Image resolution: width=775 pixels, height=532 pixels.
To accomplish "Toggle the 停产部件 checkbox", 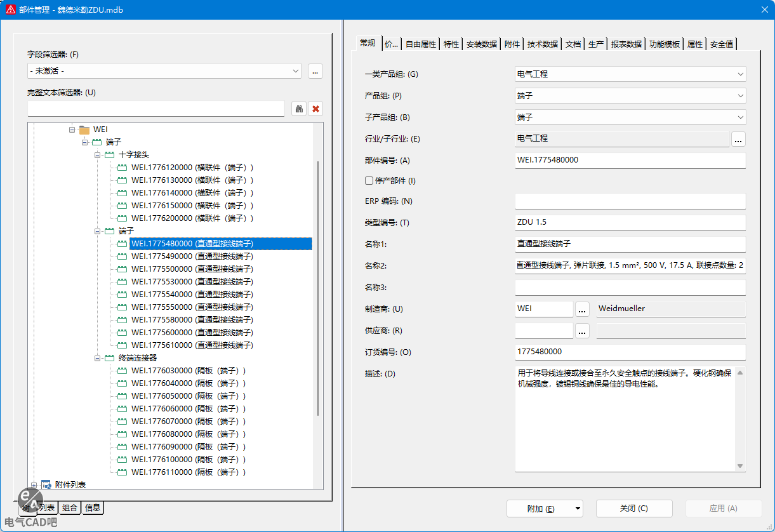I will pos(369,181).
